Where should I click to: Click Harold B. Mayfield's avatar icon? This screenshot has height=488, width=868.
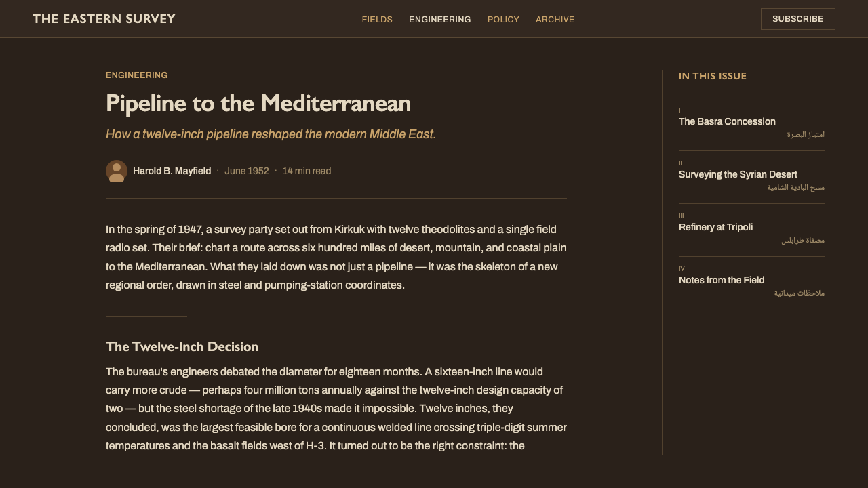click(117, 171)
